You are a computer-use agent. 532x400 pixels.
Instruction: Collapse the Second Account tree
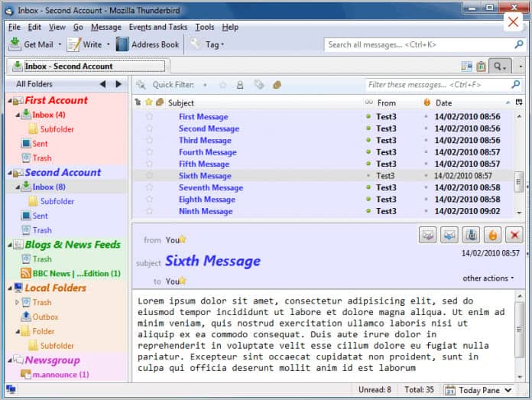(10, 173)
